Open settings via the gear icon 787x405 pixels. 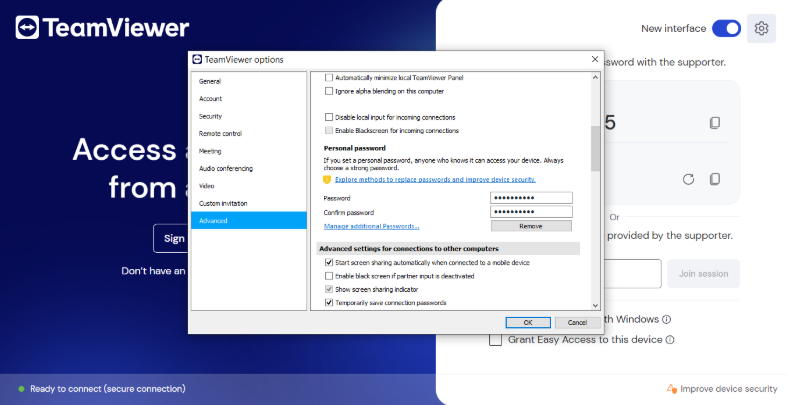(761, 29)
